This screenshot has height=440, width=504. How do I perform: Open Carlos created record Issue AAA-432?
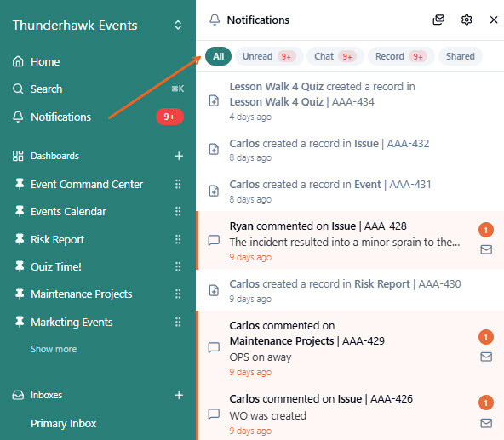(x=350, y=150)
